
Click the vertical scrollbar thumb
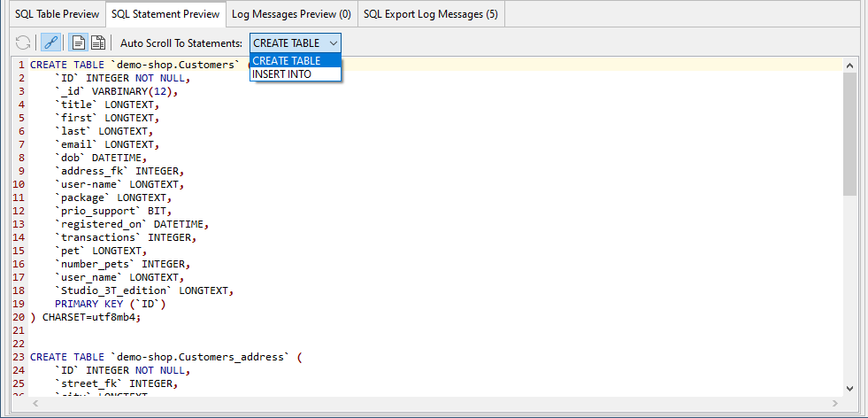[x=849, y=133]
